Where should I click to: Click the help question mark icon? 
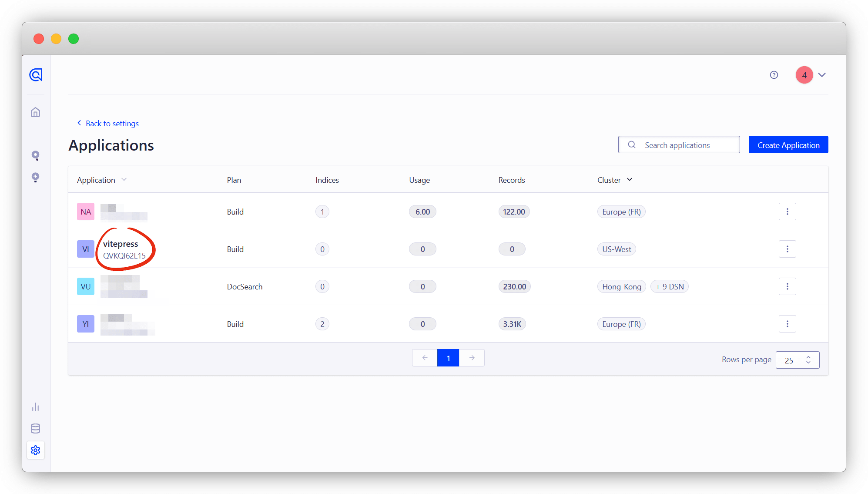pyautogui.click(x=774, y=75)
